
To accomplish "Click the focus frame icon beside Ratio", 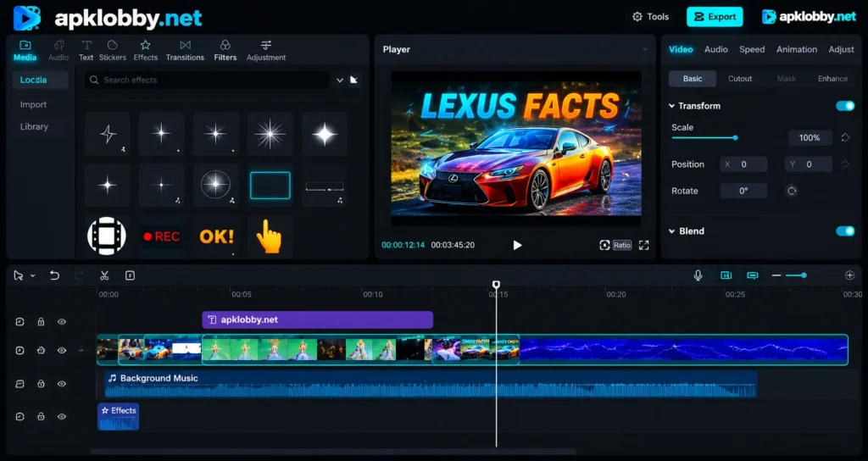I will coord(604,245).
